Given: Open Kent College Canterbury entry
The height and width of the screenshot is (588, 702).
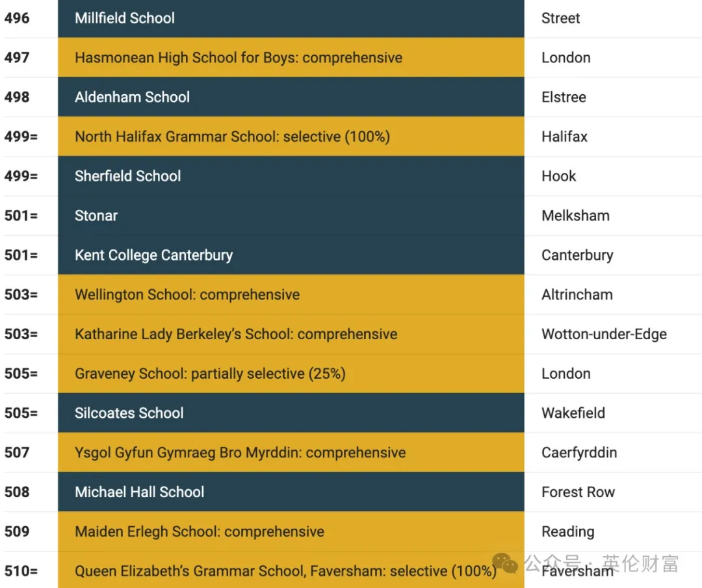Looking at the screenshot, I should click(291, 255).
